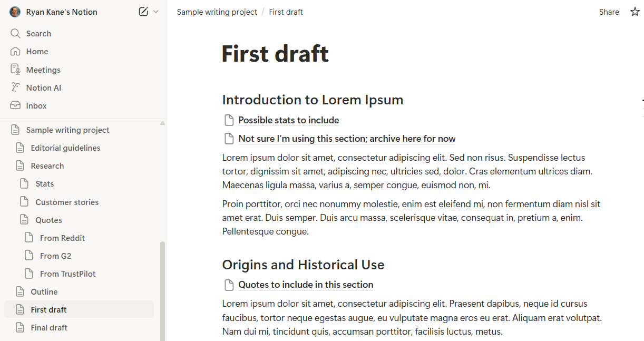The height and width of the screenshot is (341, 644).
Task: Open Search from the sidebar
Action: pos(37,33)
